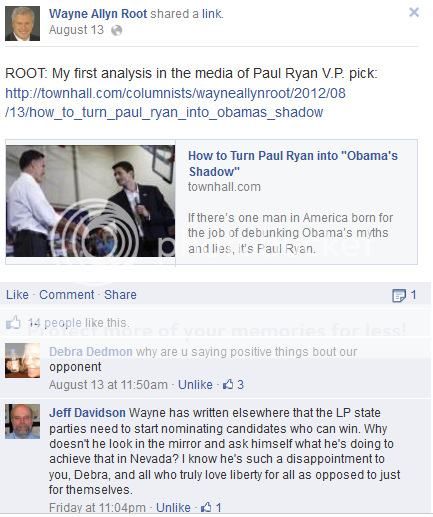
Task: Like the post
Action: tap(17, 295)
